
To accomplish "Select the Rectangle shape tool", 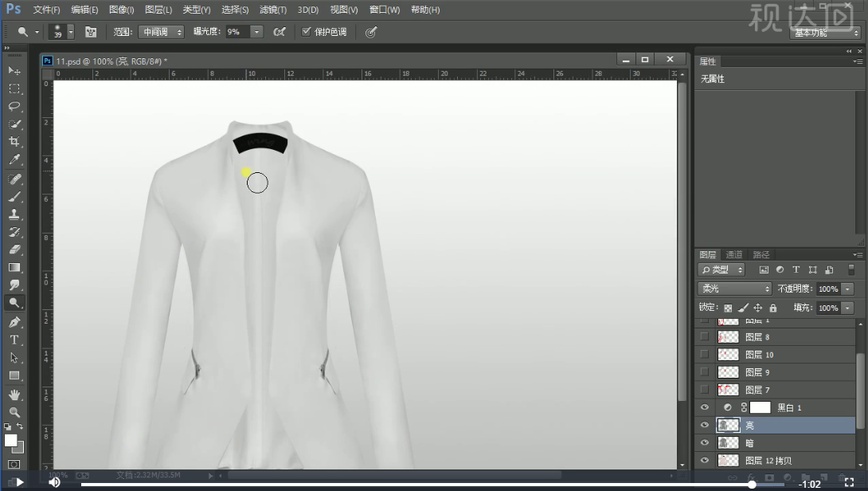I will (x=14, y=375).
